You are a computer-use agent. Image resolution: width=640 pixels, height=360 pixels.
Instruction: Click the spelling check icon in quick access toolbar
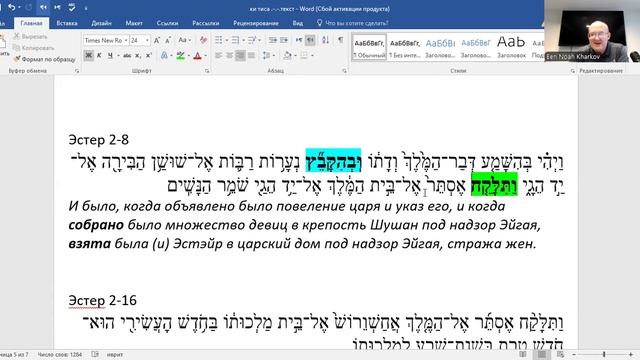click(72, 7)
